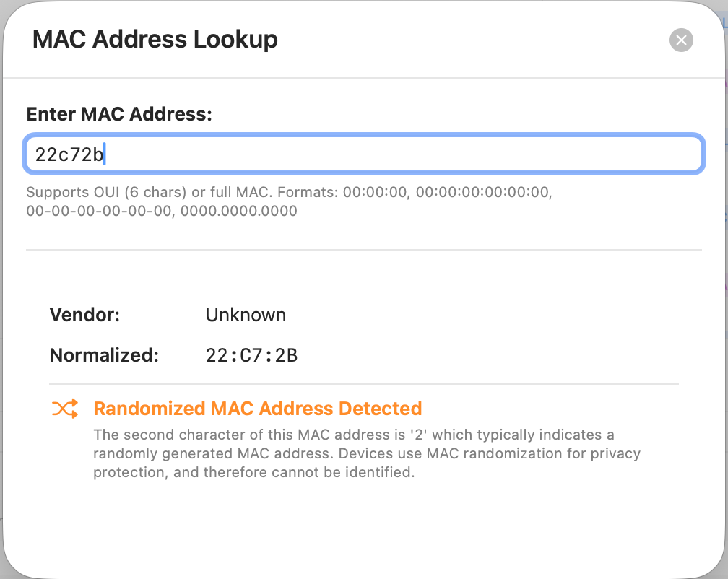Select the Unknown vendor value
The width and height of the screenshot is (728, 579).
[x=246, y=315]
